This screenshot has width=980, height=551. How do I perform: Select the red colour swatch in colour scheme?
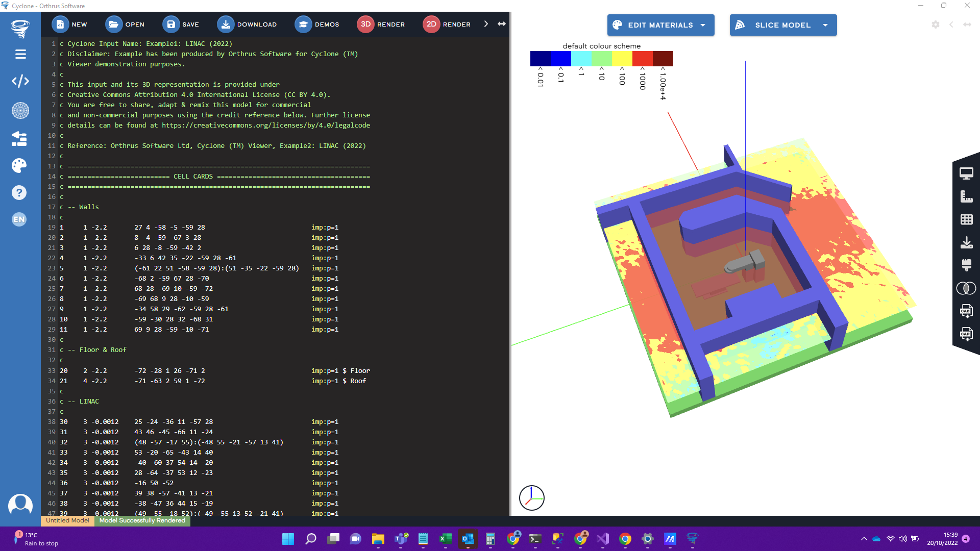click(x=643, y=58)
